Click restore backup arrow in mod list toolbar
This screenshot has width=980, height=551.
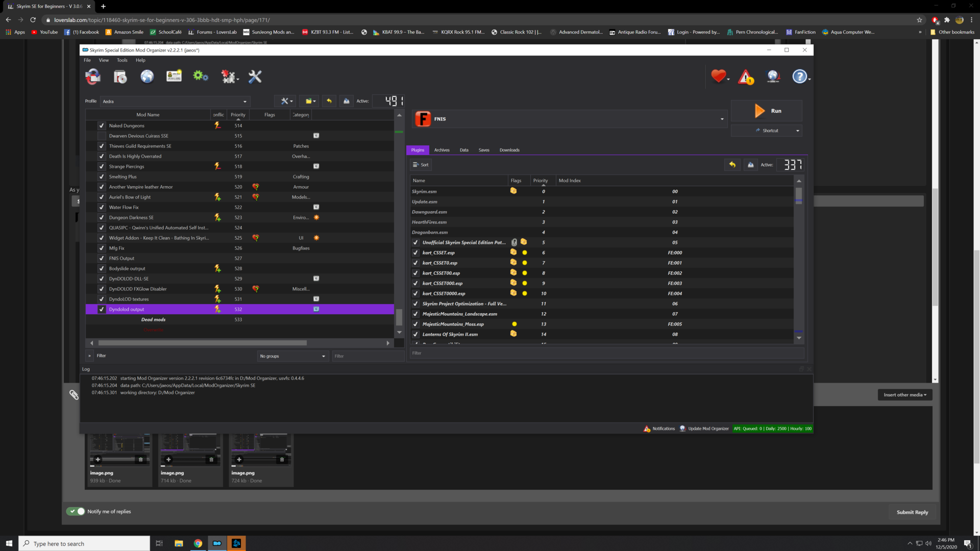click(x=329, y=101)
